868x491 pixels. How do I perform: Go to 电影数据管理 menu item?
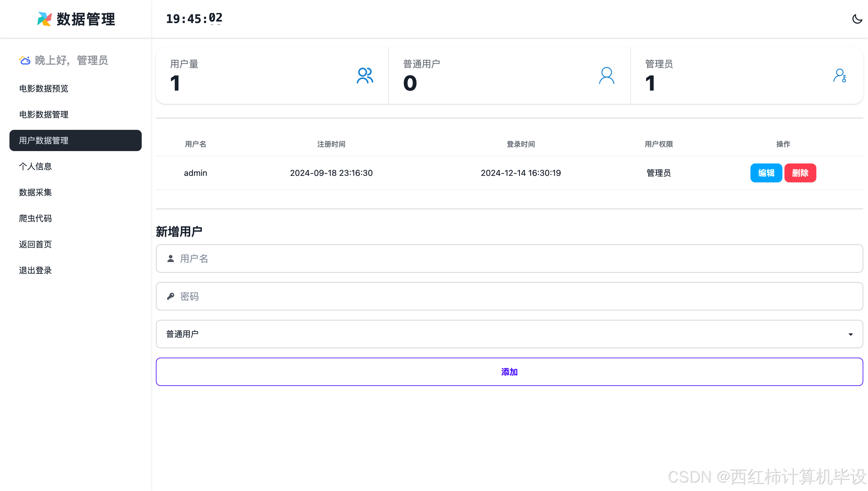pyautogui.click(x=43, y=114)
